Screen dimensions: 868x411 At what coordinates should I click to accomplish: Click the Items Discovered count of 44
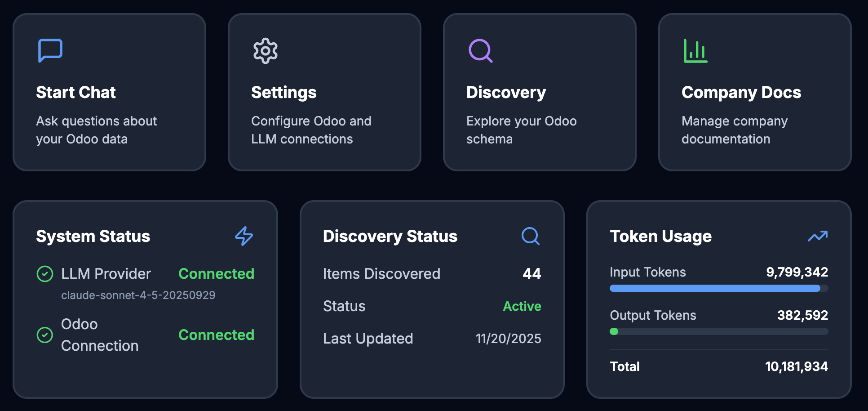532,273
